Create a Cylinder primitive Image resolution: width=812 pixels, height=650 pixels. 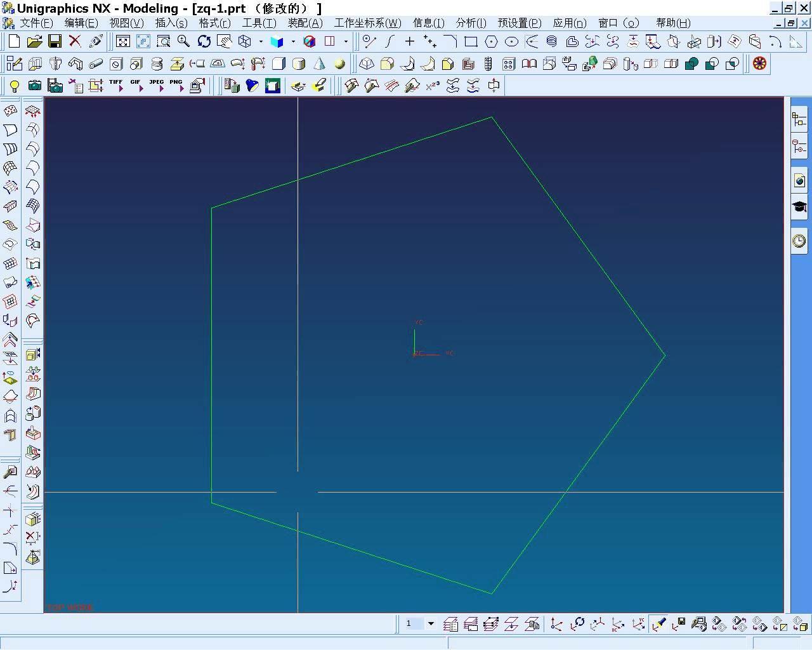click(x=299, y=63)
